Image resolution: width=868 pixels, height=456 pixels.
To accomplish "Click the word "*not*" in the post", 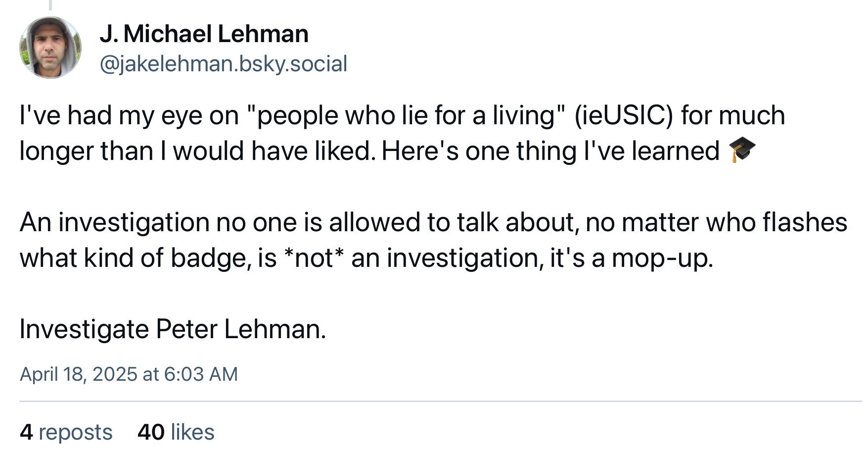I will tap(314, 258).
